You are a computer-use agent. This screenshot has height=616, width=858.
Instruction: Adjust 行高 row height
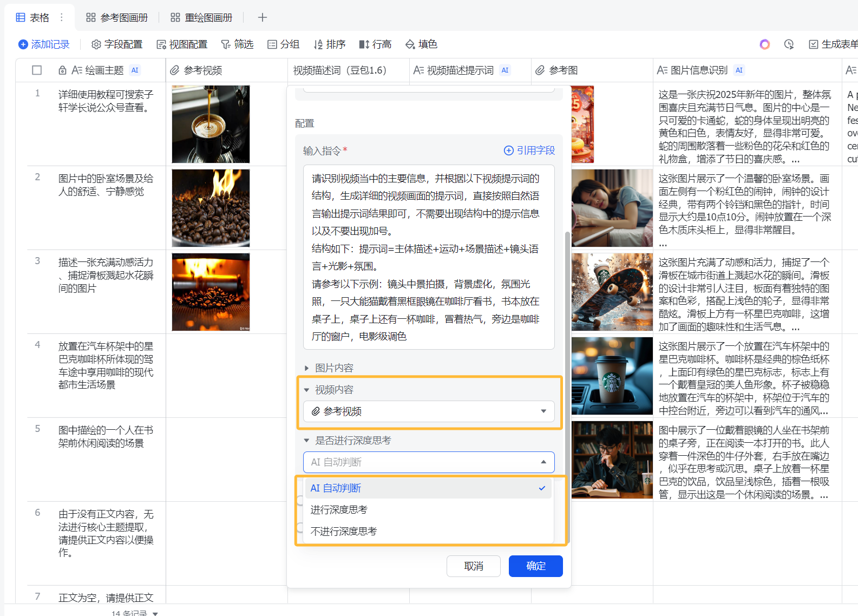pos(376,44)
